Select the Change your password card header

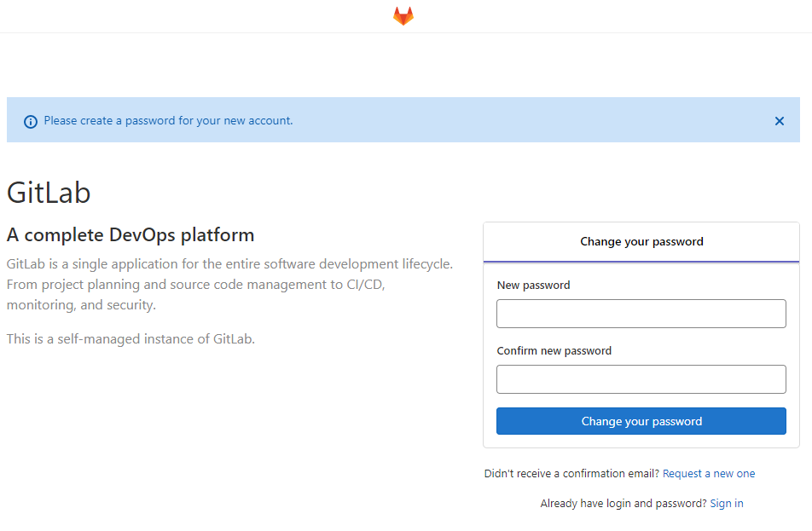[x=641, y=241]
